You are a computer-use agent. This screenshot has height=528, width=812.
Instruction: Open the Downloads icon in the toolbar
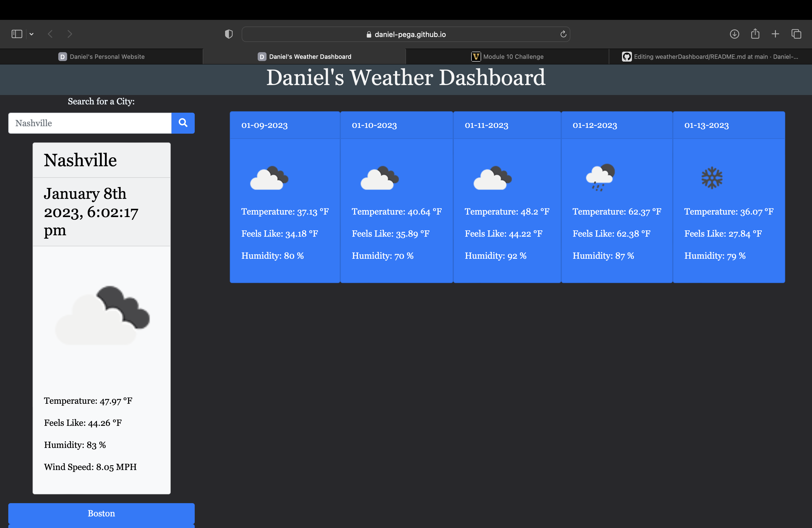click(x=735, y=34)
